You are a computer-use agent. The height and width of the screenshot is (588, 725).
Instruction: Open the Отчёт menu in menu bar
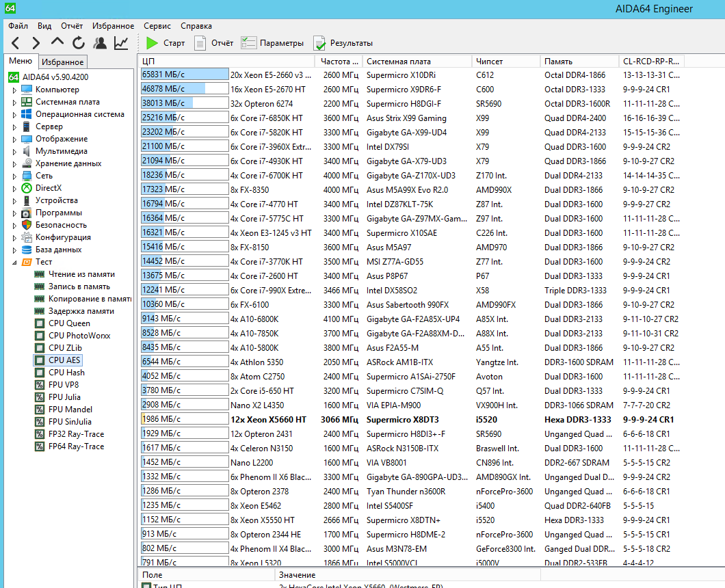pos(72,26)
